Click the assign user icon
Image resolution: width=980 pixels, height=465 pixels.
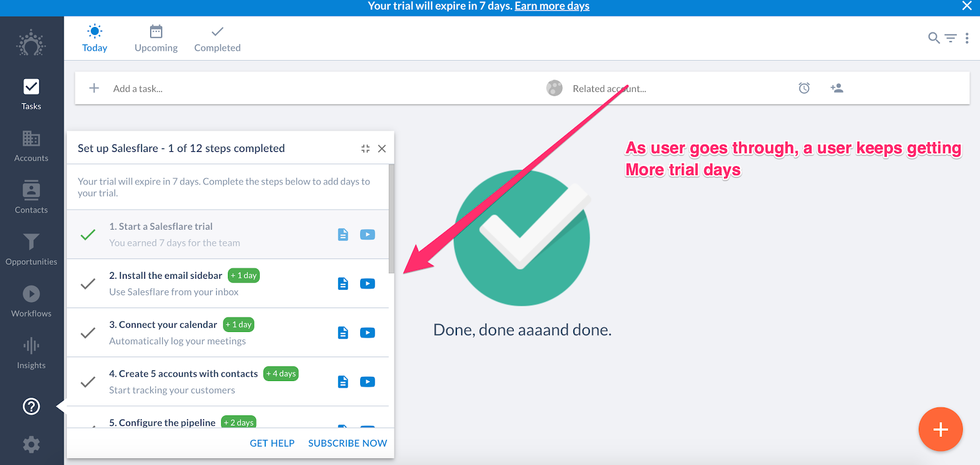click(x=837, y=88)
